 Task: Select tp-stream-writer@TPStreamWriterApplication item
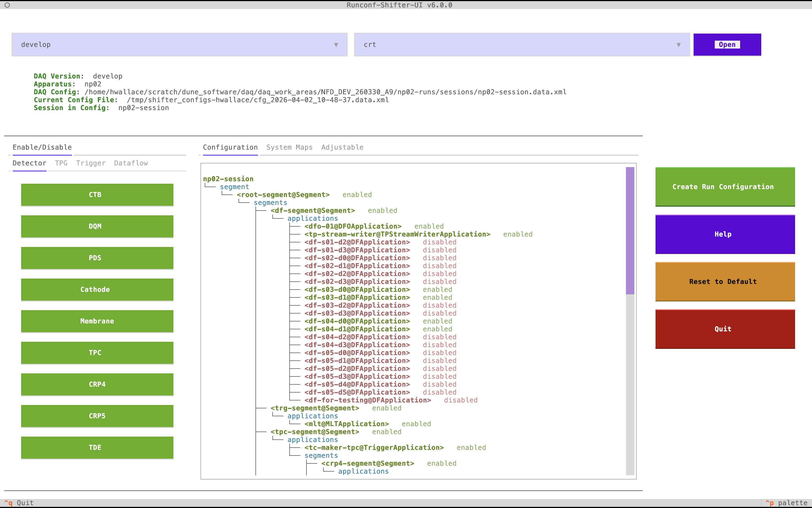(x=397, y=234)
